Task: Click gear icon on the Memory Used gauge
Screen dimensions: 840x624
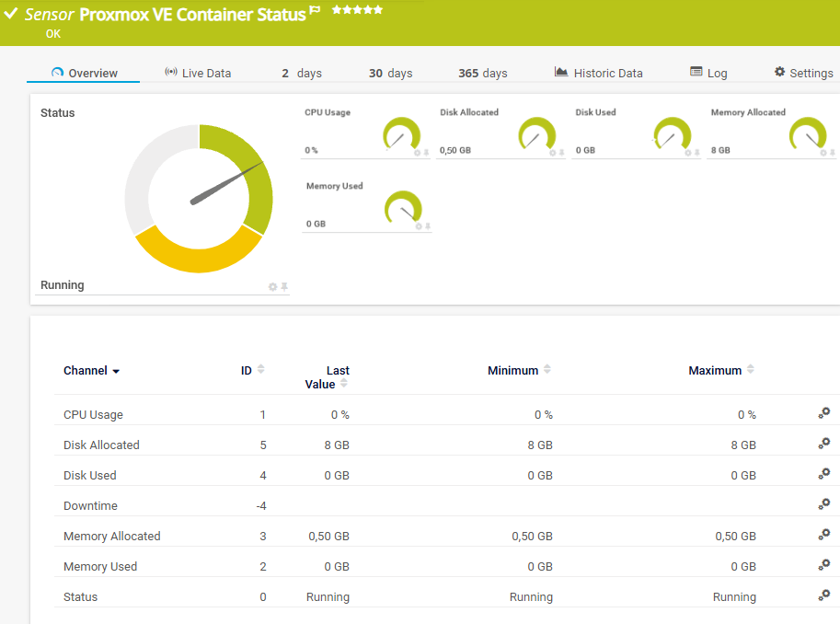Action: pyautogui.click(x=418, y=226)
